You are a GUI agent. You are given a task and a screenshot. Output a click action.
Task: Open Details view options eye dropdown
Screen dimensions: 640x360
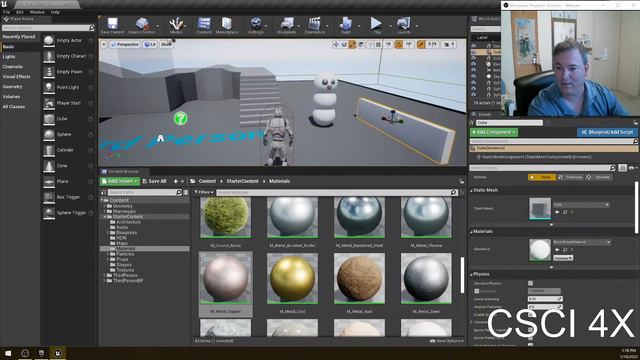click(x=633, y=168)
